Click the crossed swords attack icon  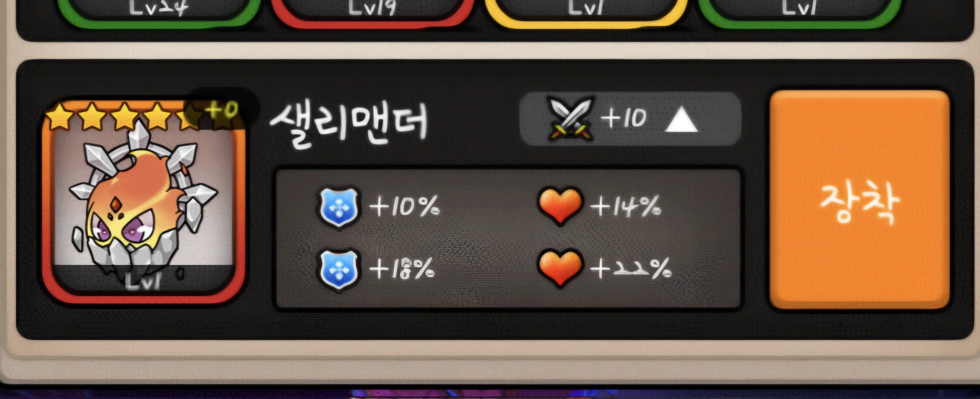[569, 119]
